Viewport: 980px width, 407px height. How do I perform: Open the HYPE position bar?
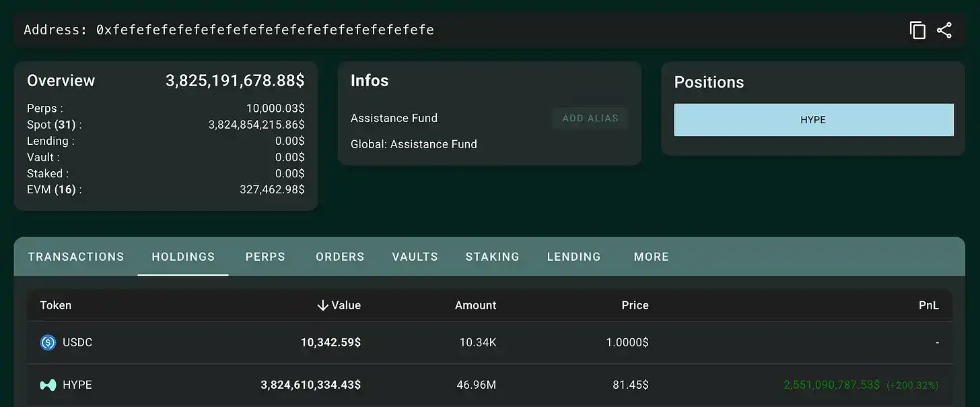click(813, 120)
